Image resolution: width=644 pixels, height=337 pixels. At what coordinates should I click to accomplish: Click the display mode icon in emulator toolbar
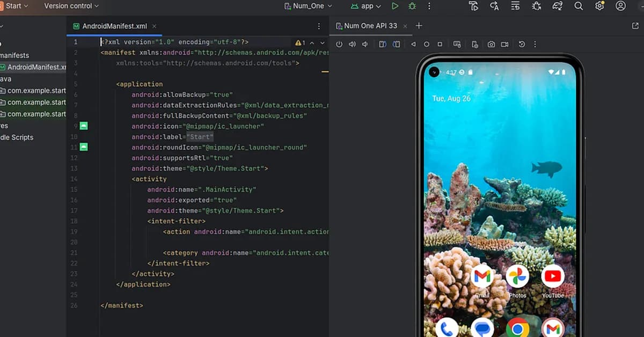click(x=457, y=45)
